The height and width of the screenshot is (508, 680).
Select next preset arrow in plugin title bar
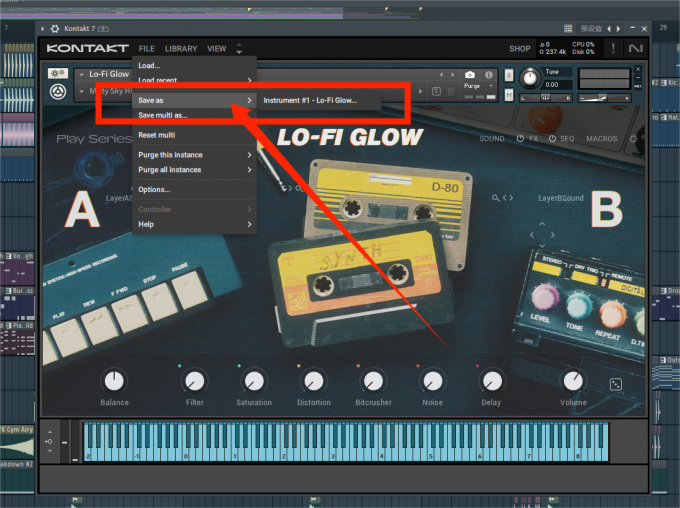click(x=618, y=29)
